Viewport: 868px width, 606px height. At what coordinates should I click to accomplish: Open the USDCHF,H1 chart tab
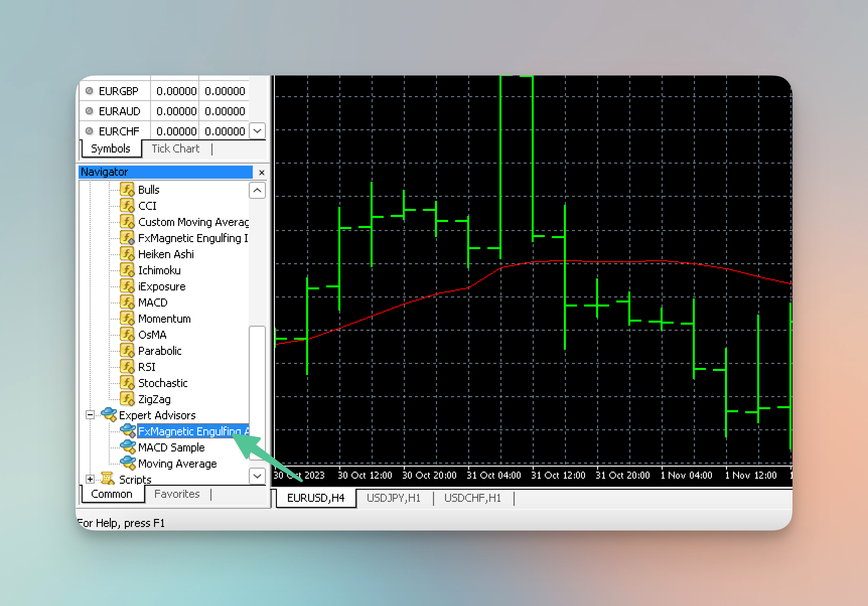click(x=472, y=498)
